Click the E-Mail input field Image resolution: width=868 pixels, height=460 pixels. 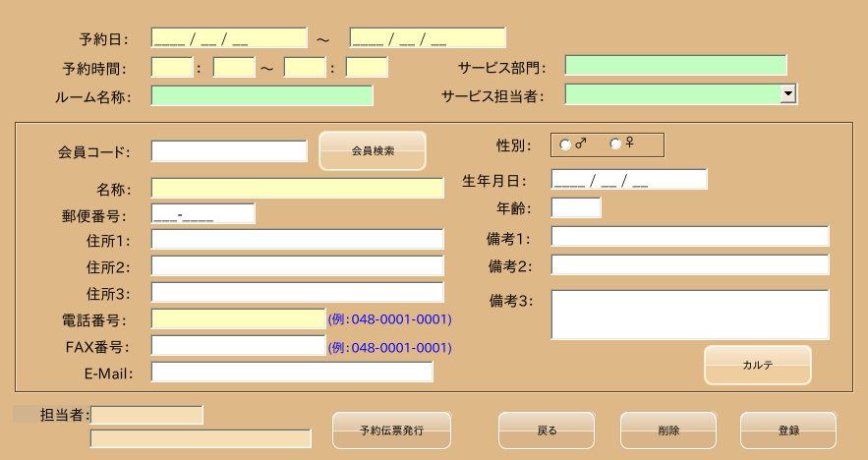click(x=292, y=372)
